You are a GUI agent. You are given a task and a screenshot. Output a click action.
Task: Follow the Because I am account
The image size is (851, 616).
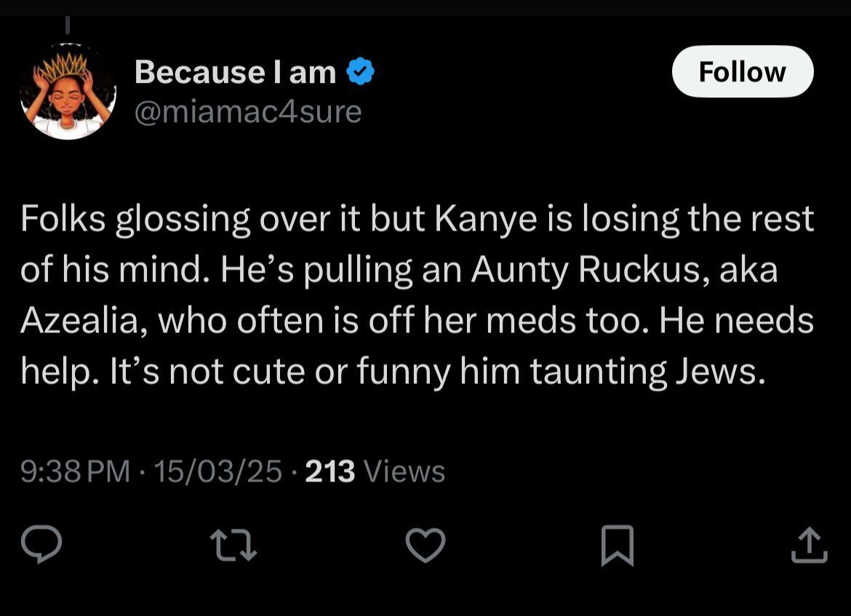[742, 72]
